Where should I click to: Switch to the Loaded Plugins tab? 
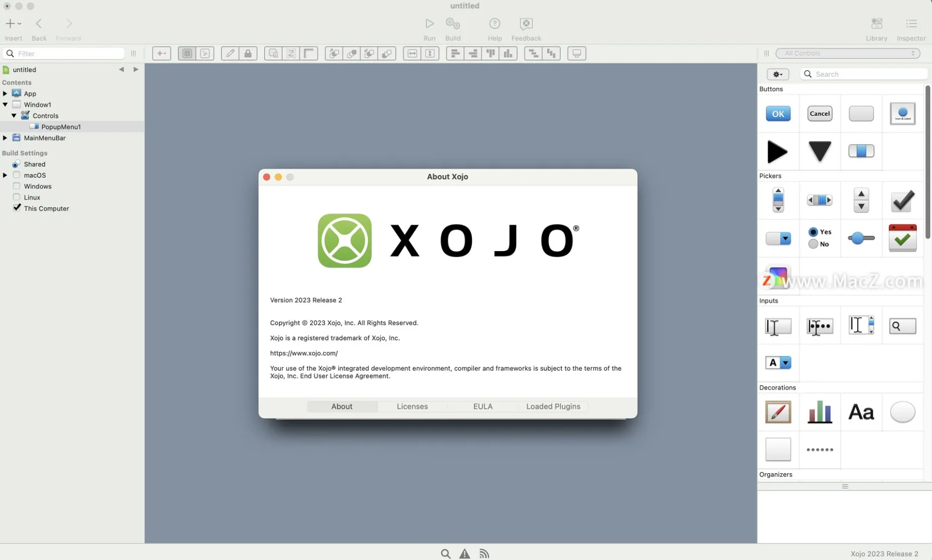(553, 406)
